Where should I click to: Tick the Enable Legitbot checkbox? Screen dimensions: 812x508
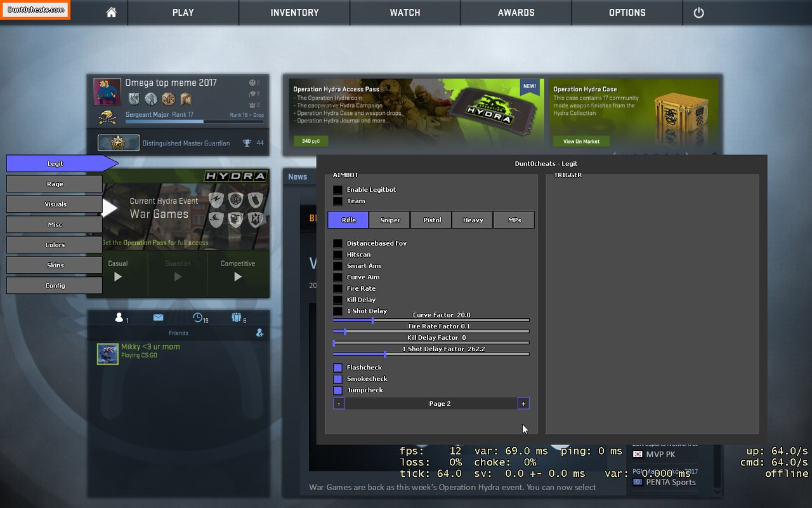click(337, 190)
